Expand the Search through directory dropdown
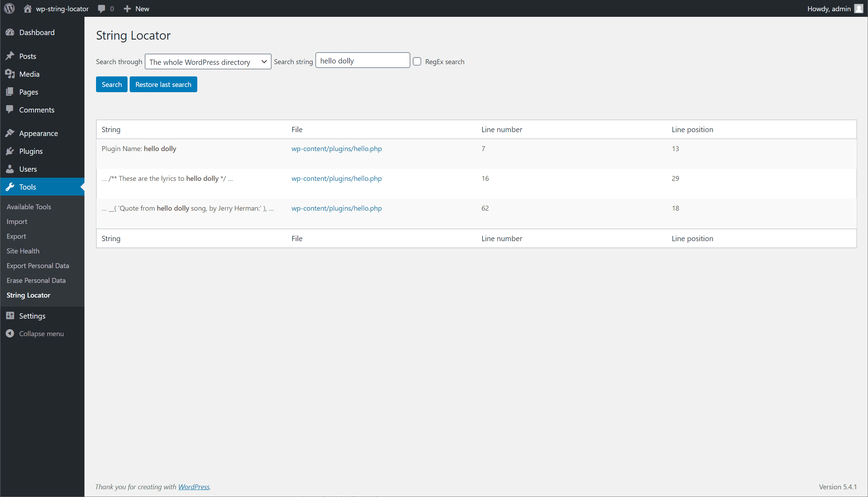This screenshot has width=868, height=497. click(208, 62)
